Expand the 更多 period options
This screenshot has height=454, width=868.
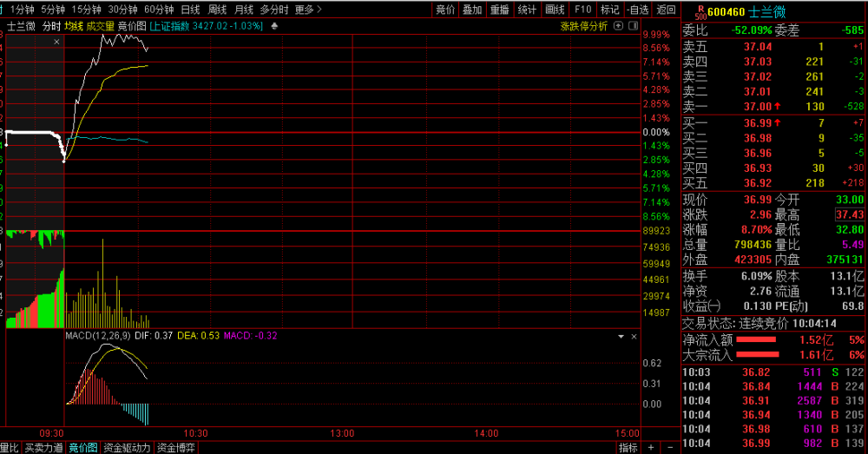pyautogui.click(x=308, y=10)
